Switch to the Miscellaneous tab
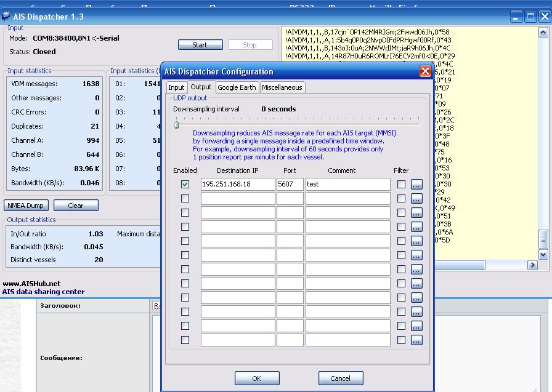This screenshot has width=552, height=392. pos(282,87)
